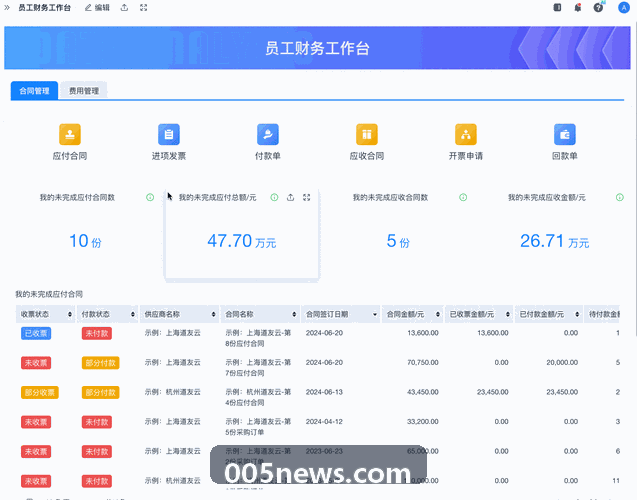Switch to the 费用管理 tab

[x=84, y=91]
